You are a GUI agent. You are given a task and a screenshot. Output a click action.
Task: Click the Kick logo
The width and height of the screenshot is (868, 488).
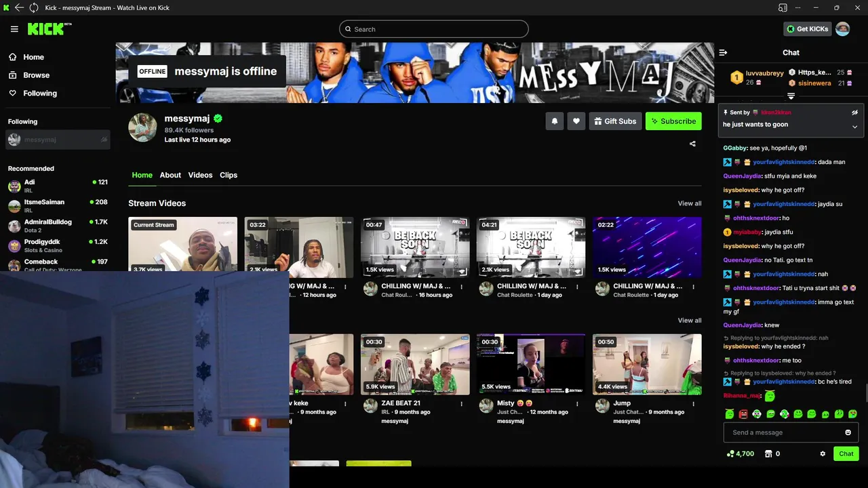(49, 29)
